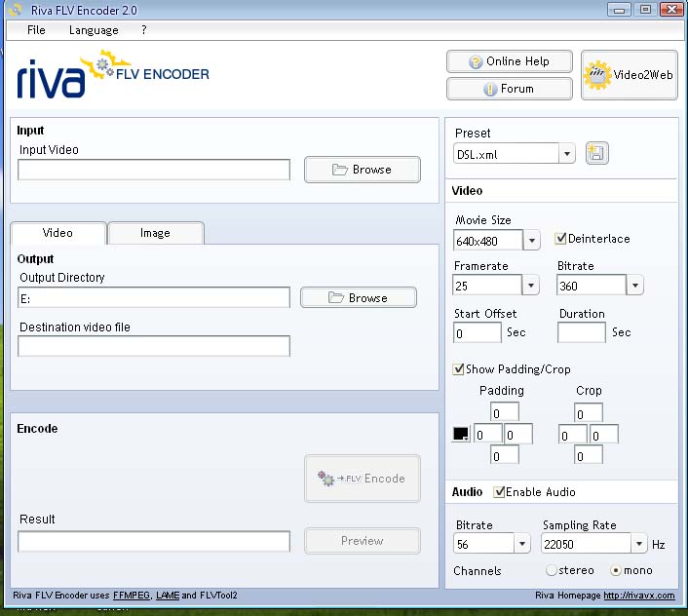Click the Online Help question-mark button

coord(510,61)
